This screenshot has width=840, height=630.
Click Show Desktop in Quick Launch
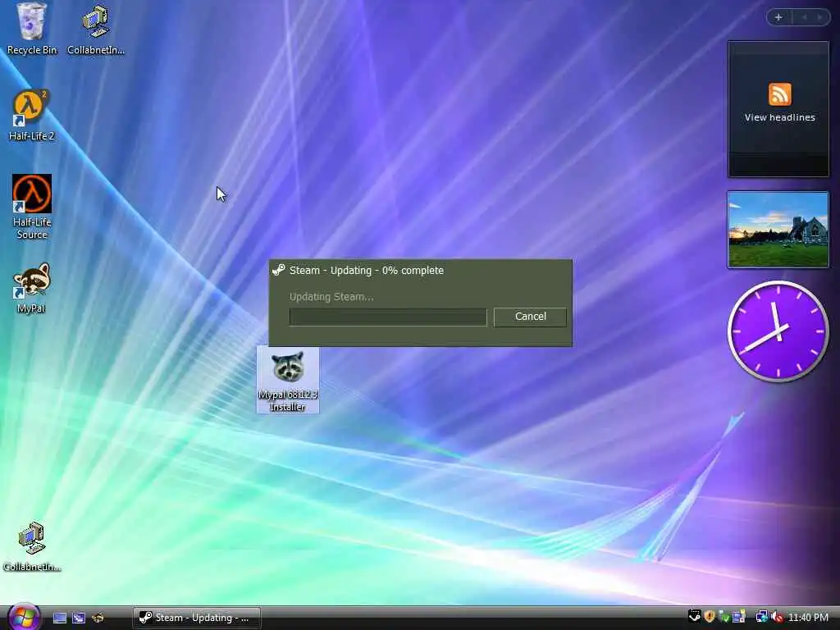click(x=60, y=618)
